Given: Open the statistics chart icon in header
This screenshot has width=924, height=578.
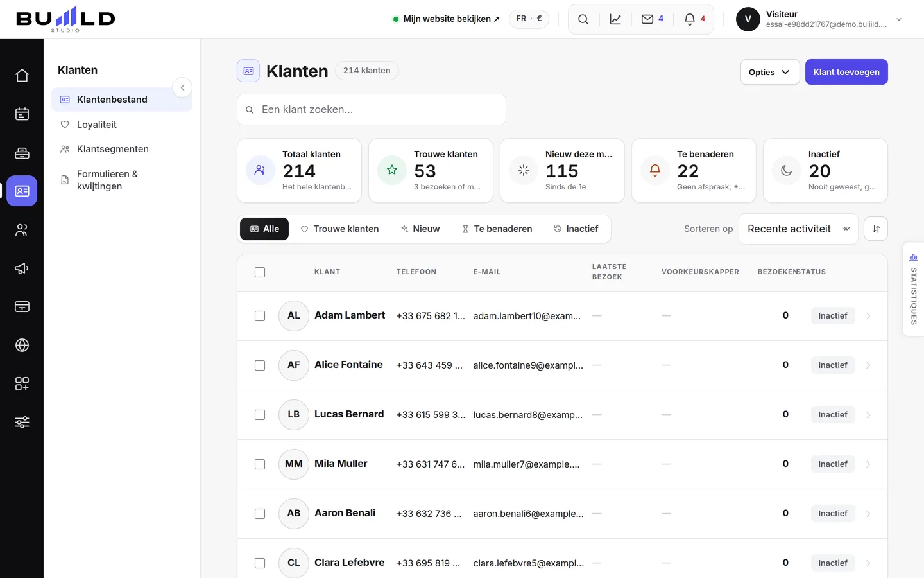Looking at the screenshot, I should pos(615,19).
